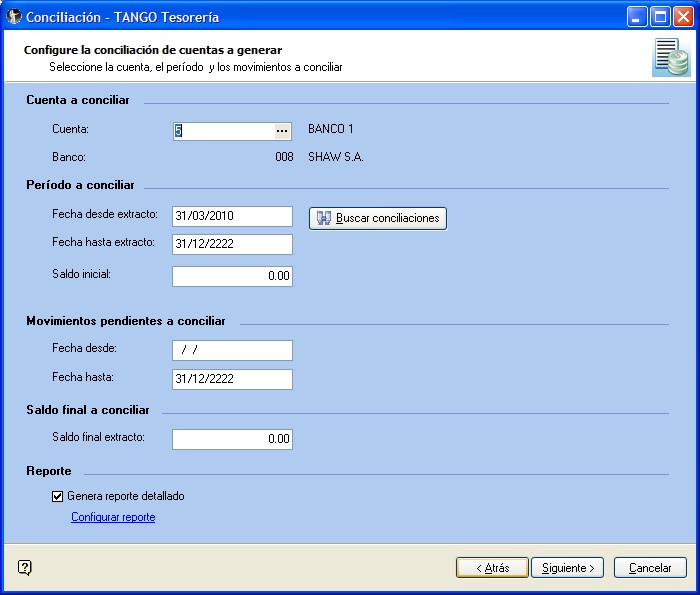The image size is (700, 595).
Task: Open help via the question mark icon
Action: point(25,567)
